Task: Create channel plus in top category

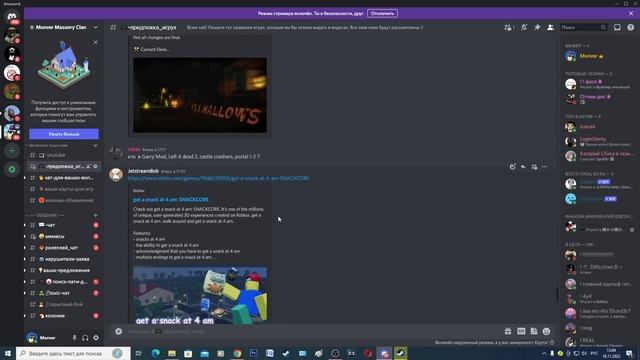Action: click(x=96, y=146)
